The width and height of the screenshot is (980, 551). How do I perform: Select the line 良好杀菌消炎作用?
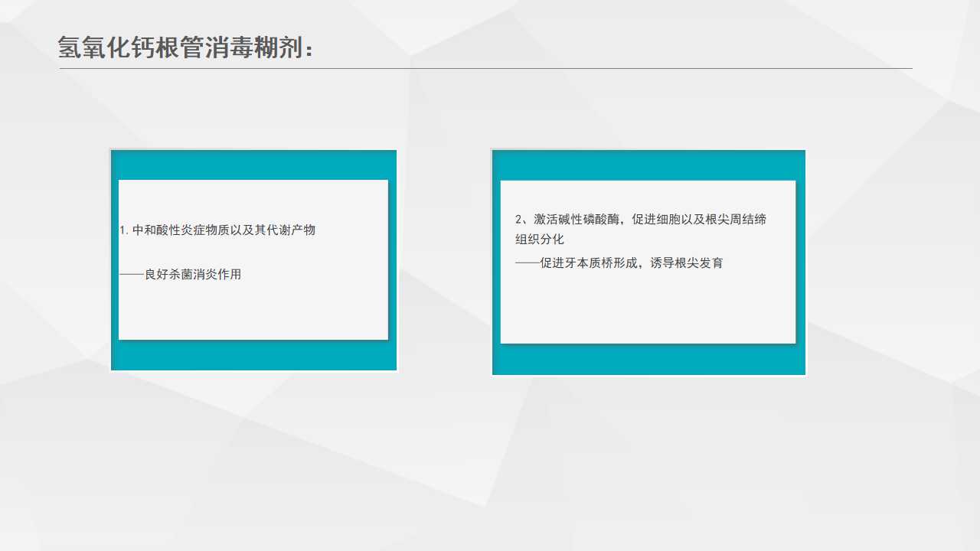click(x=193, y=275)
